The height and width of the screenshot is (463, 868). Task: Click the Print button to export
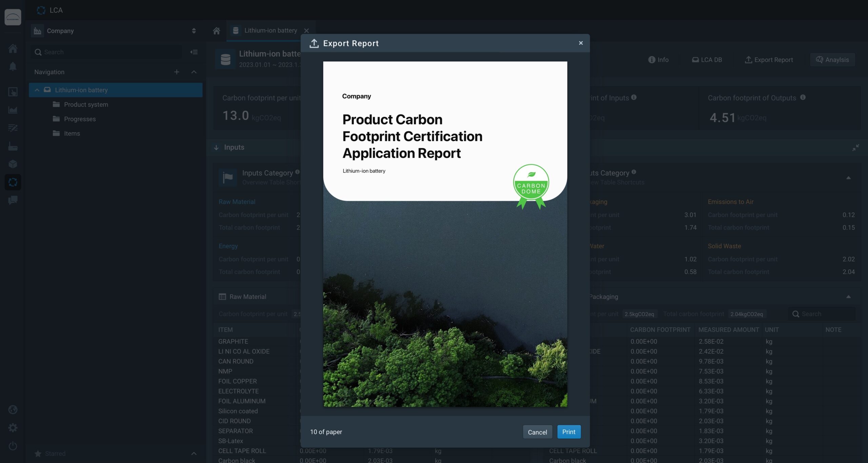[x=568, y=431]
